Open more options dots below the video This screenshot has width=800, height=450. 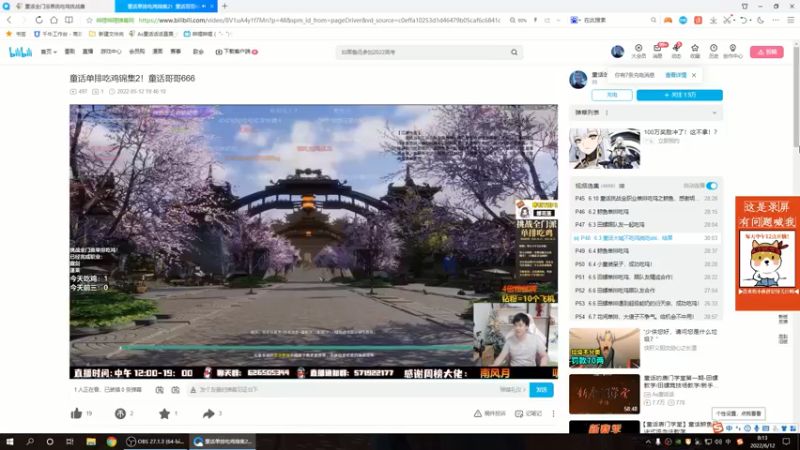(x=554, y=414)
